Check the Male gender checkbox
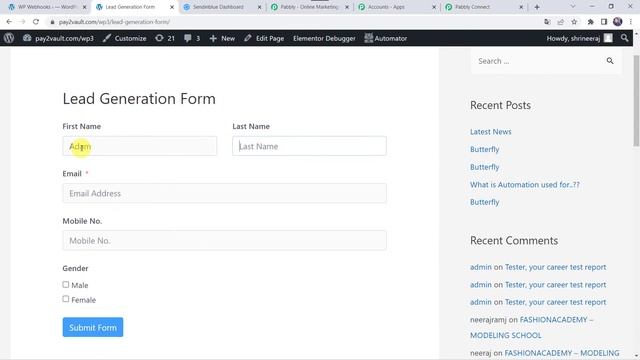 coord(66,284)
